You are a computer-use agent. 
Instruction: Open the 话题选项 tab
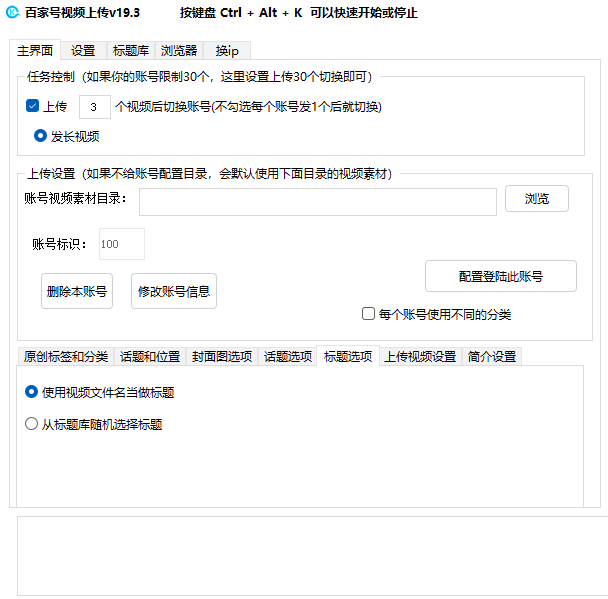[x=288, y=356]
